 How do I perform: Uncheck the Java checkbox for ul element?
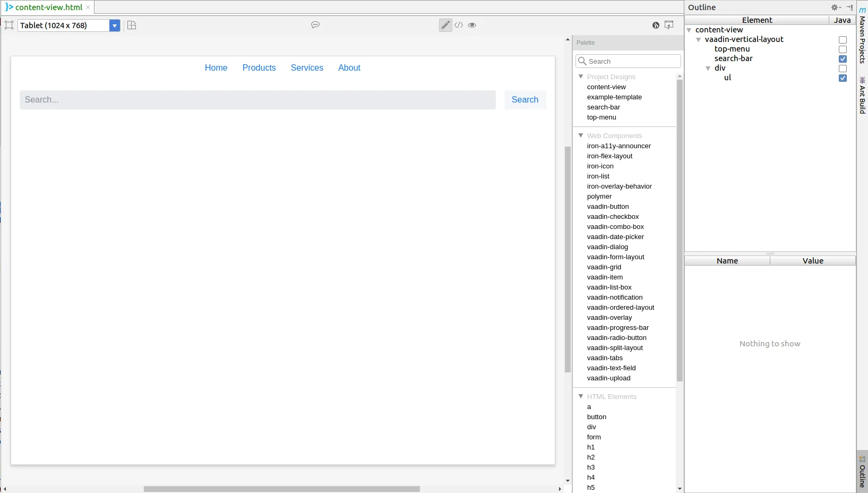tap(842, 78)
